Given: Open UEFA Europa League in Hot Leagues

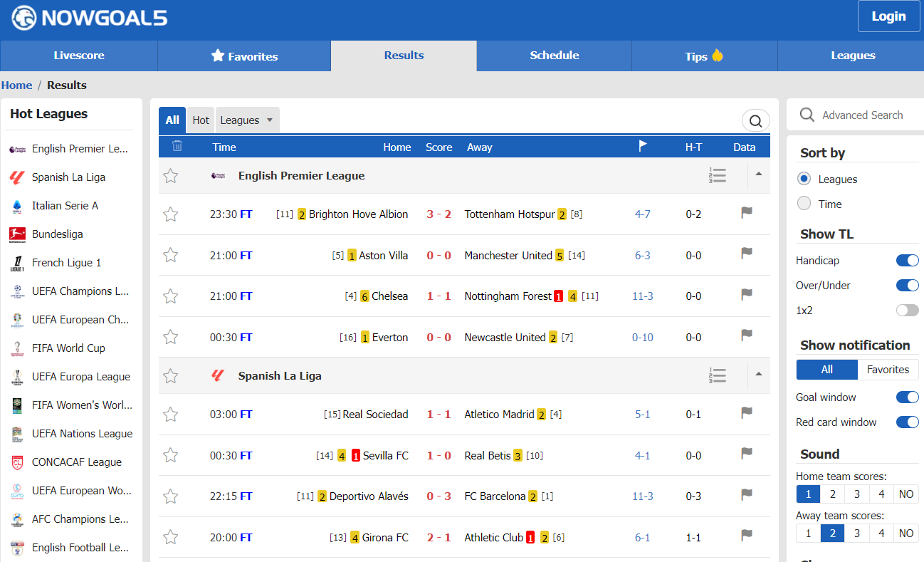Looking at the screenshot, I should coord(81,377).
